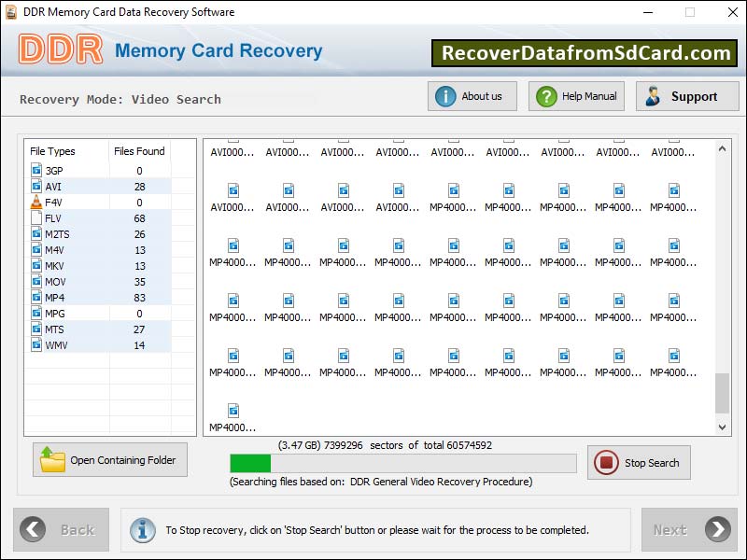Image resolution: width=747 pixels, height=560 pixels.
Task: Click the MTS file type icon
Action: tap(36, 329)
